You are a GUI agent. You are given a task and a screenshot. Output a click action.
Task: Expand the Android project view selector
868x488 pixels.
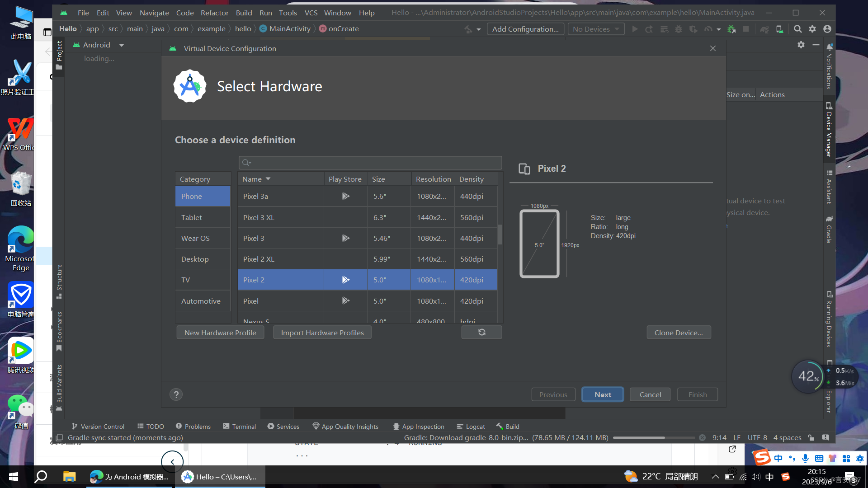tap(121, 45)
